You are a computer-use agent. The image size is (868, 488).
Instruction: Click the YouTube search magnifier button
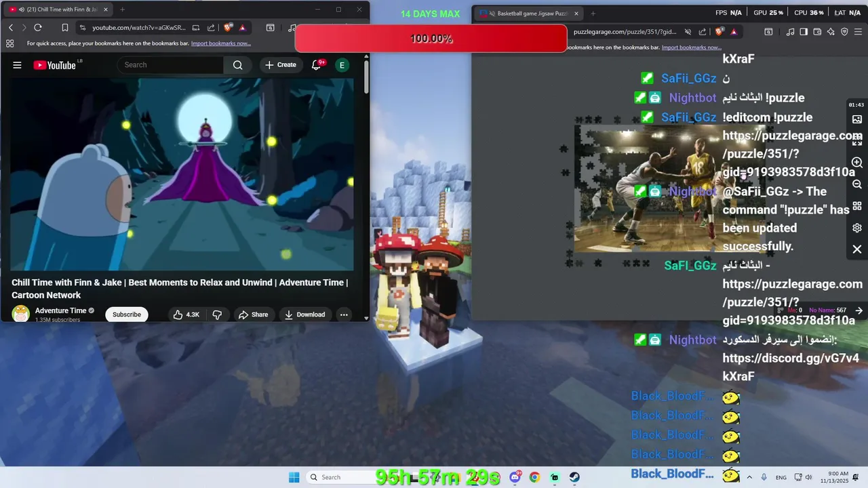(x=237, y=65)
